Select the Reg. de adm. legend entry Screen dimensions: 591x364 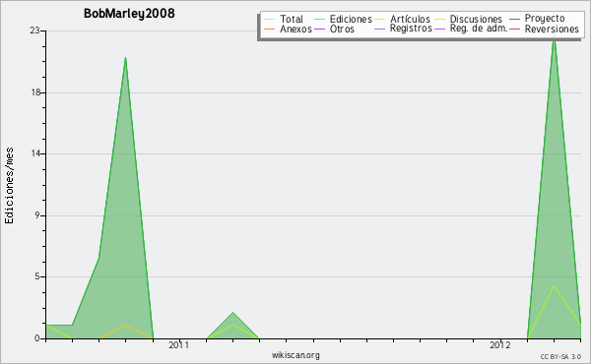pos(479,29)
